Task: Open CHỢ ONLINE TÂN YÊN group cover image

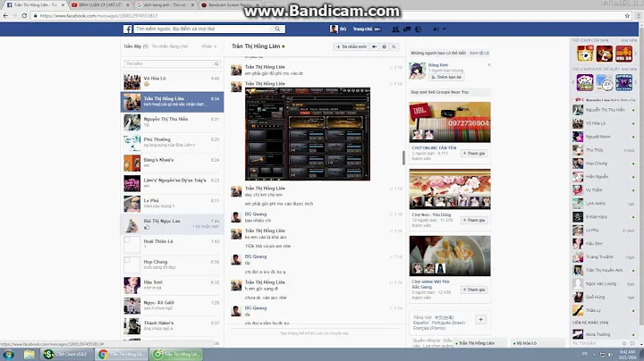Action: coord(450,122)
